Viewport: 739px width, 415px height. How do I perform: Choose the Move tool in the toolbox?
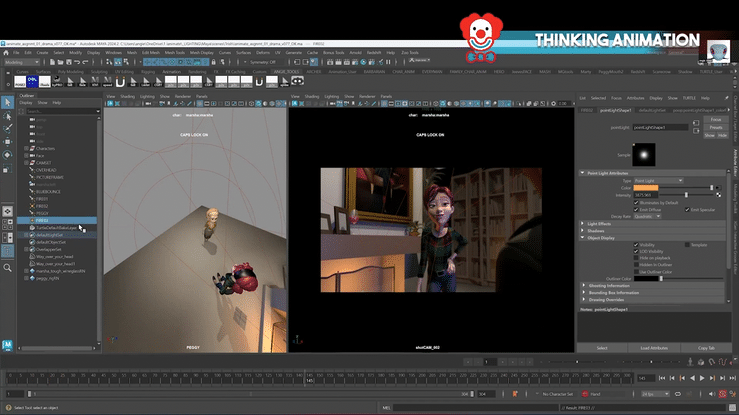click(x=8, y=142)
